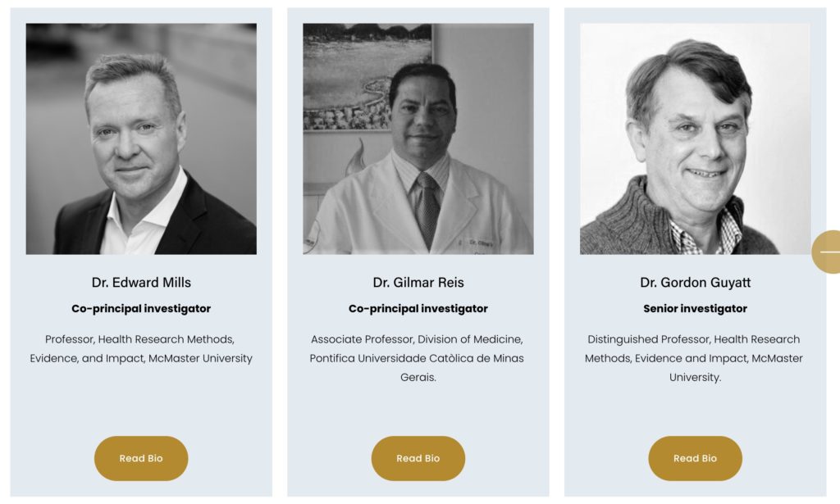Click the Associate Professor, Division of Medicine line

(x=417, y=339)
